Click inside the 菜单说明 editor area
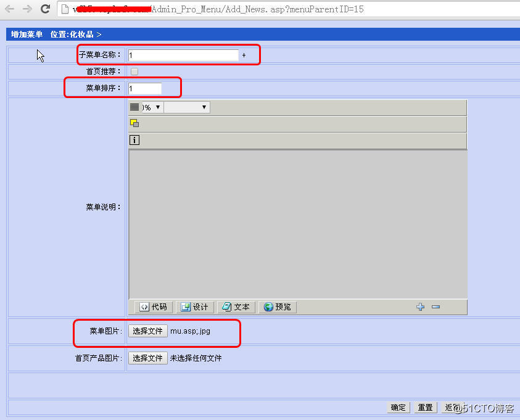Viewport: 520px width, 420px height. [x=298, y=224]
